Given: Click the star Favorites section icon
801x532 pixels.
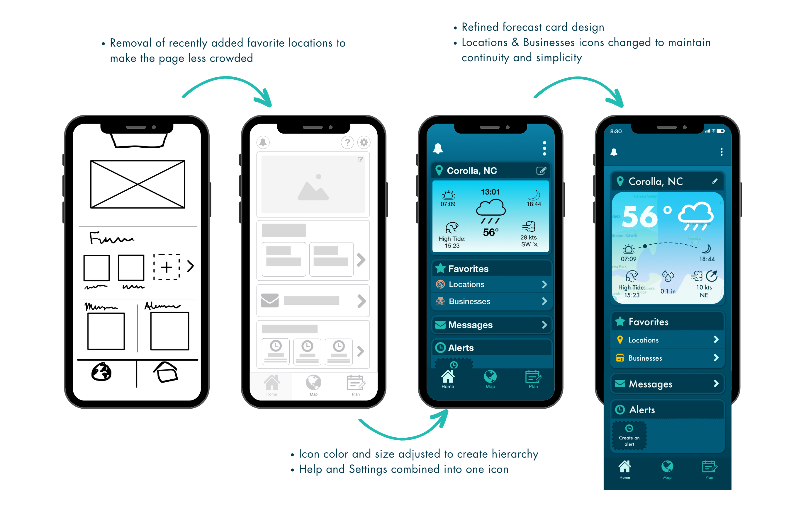Looking at the screenshot, I should (440, 268).
